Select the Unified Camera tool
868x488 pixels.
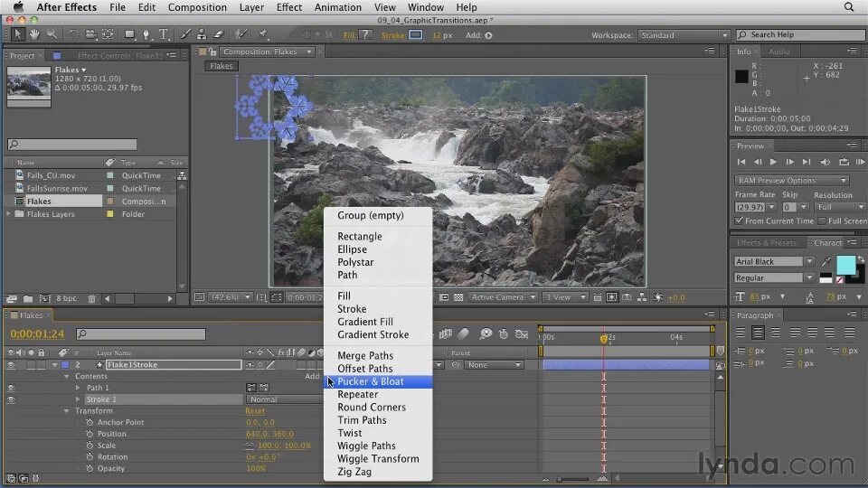(90, 34)
